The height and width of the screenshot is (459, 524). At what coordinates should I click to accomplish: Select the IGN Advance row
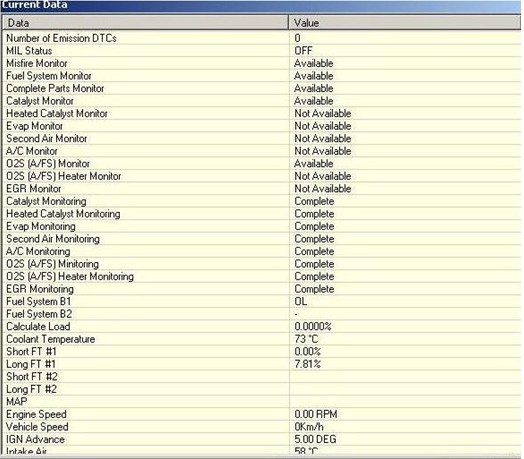[261, 439]
